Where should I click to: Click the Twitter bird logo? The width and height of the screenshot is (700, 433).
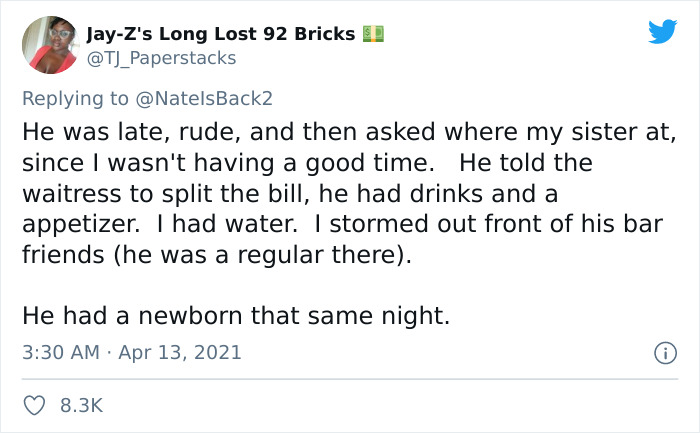click(662, 31)
